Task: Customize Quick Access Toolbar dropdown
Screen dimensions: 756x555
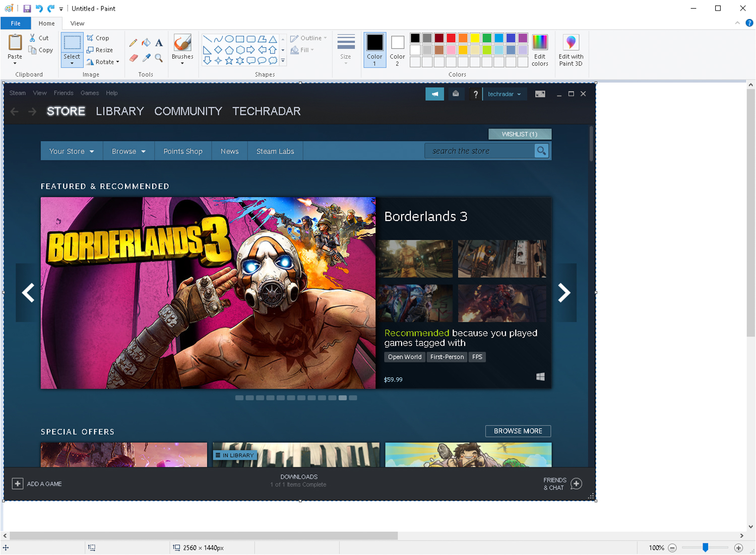Action: (61, 9)
